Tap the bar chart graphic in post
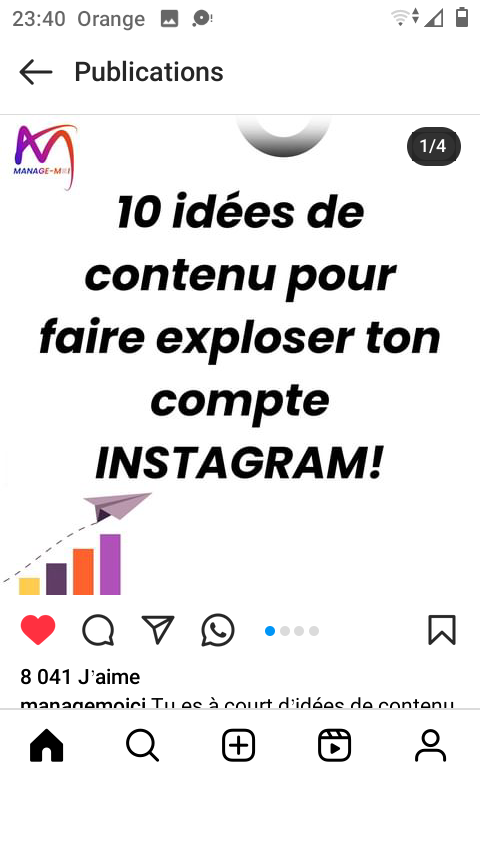Screen dimensions: 480x854 point(70,564)
